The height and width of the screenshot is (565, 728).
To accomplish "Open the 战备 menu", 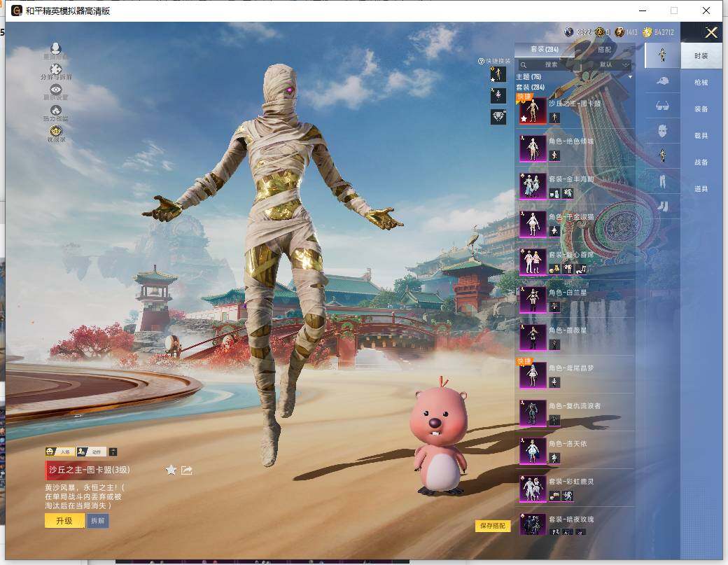I will (x=701, y=162).
